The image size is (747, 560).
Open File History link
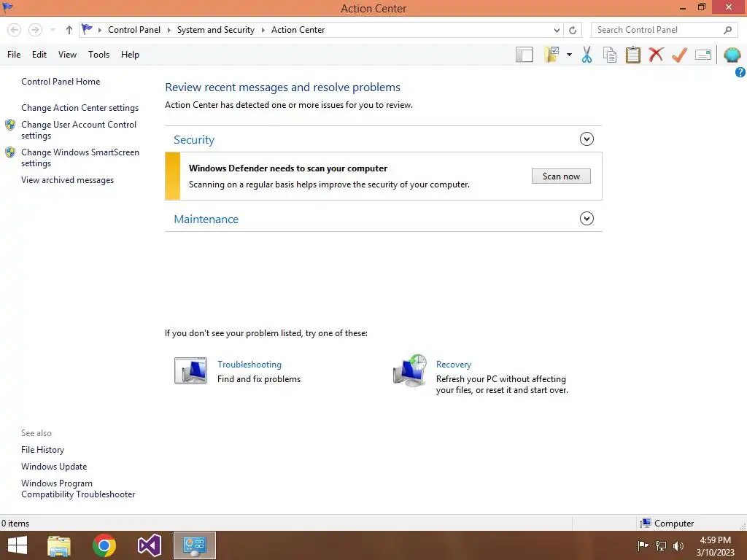(42, 449)
